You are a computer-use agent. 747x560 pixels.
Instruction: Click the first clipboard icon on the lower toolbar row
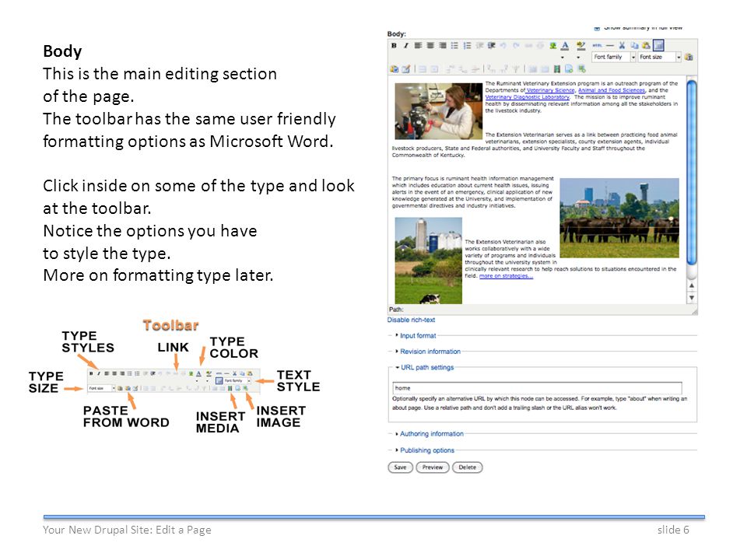(x=394, y=69)
